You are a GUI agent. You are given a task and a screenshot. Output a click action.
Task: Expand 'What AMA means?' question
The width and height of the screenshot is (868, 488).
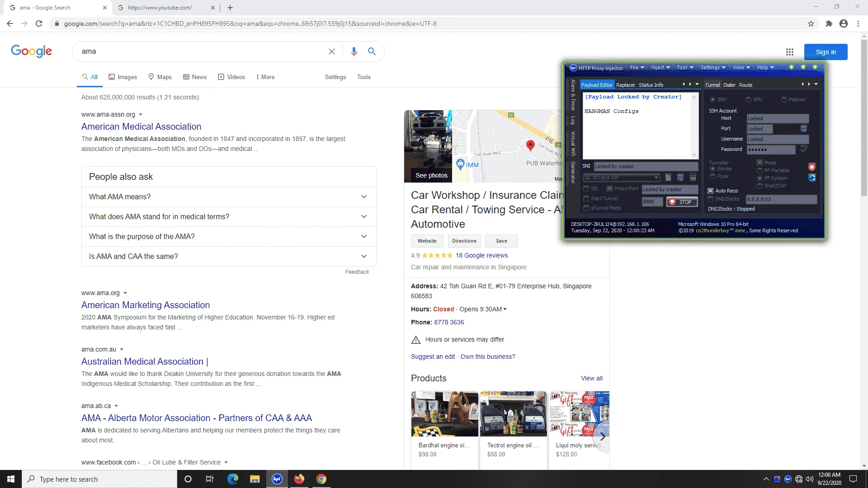click(229, 197)
